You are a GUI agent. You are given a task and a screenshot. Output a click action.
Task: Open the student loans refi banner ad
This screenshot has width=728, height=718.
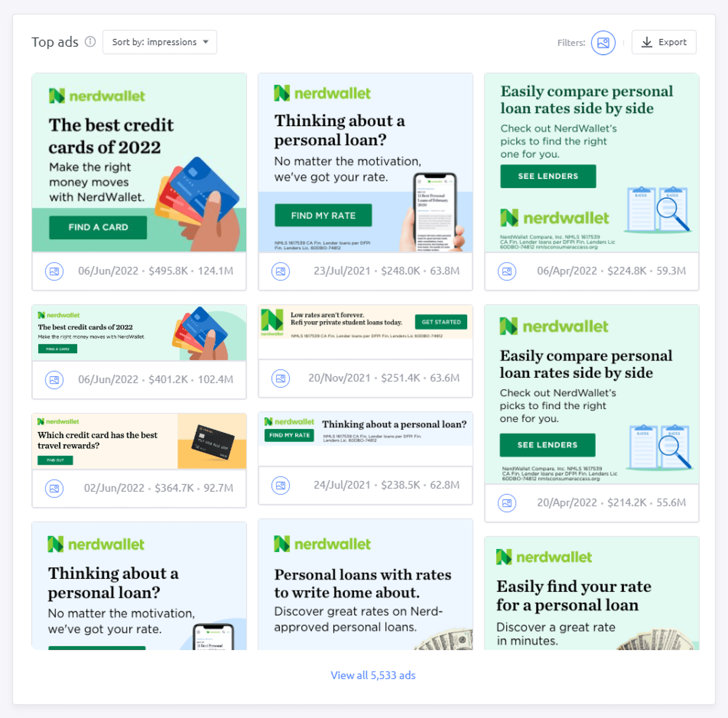pos(365,322)
